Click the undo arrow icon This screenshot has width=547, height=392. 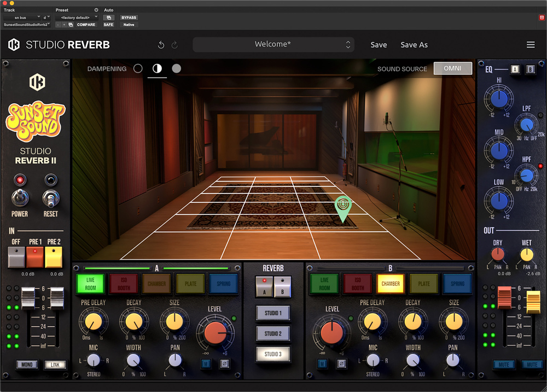[x=161, y=45]
